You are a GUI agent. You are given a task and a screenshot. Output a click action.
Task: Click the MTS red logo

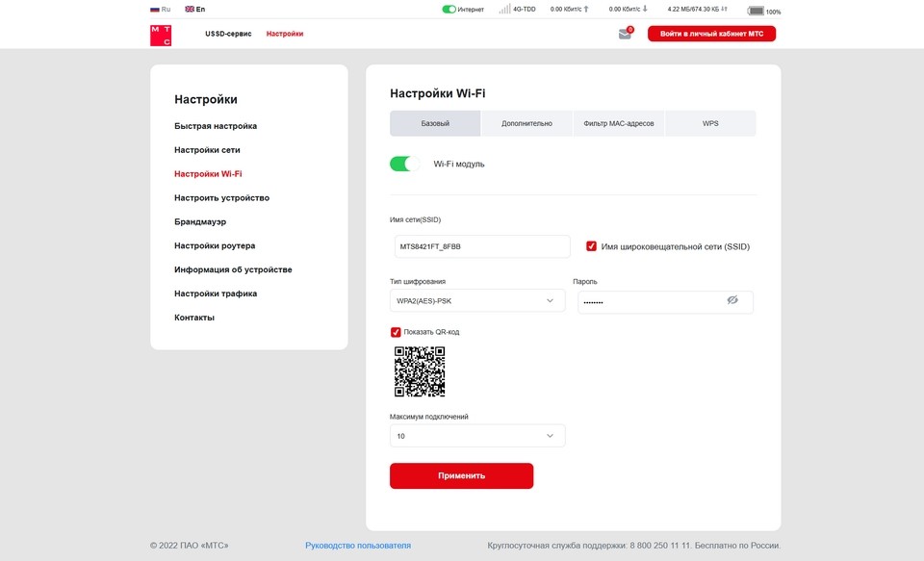coord(161,36)
